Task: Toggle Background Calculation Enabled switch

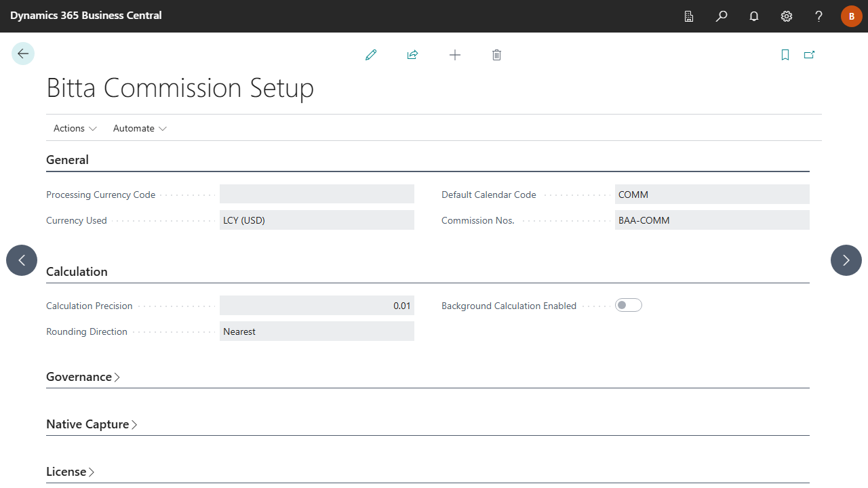Action: (x=629, y=305)
